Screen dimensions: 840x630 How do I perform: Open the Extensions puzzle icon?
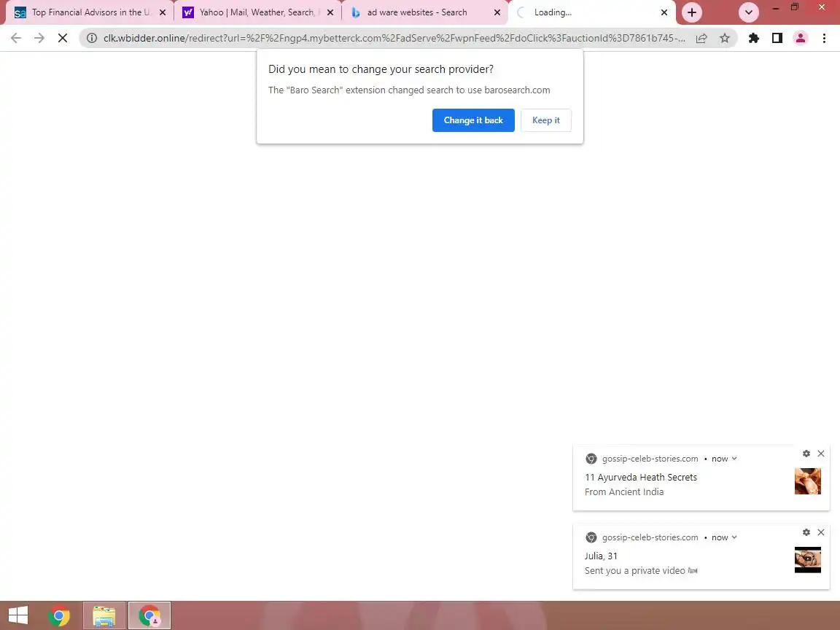click(754, 38)
